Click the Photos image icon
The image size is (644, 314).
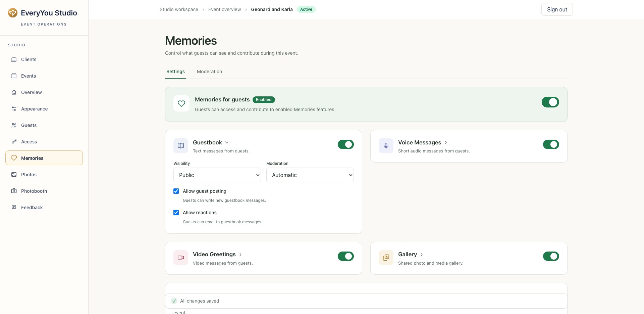(x=14, y=175)
